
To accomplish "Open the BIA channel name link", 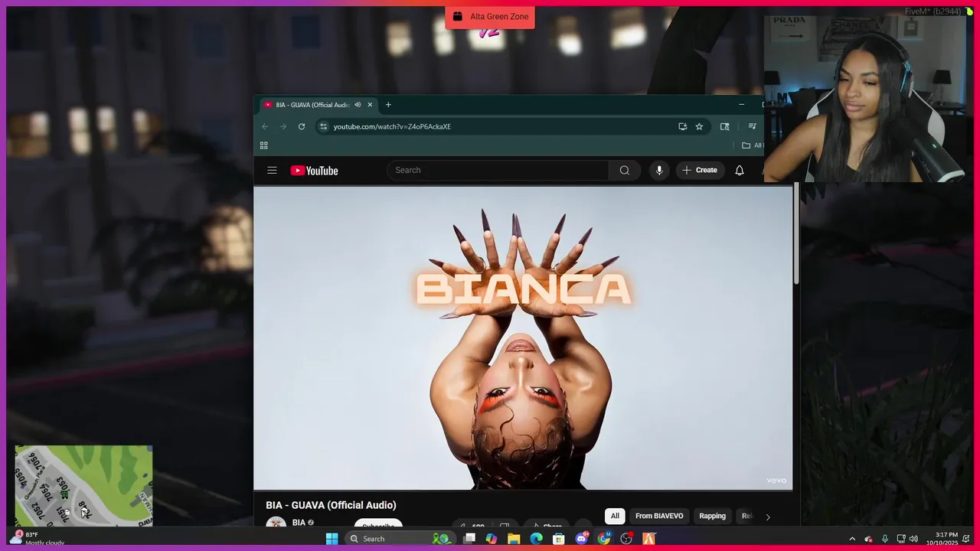I will click(299, 523).
